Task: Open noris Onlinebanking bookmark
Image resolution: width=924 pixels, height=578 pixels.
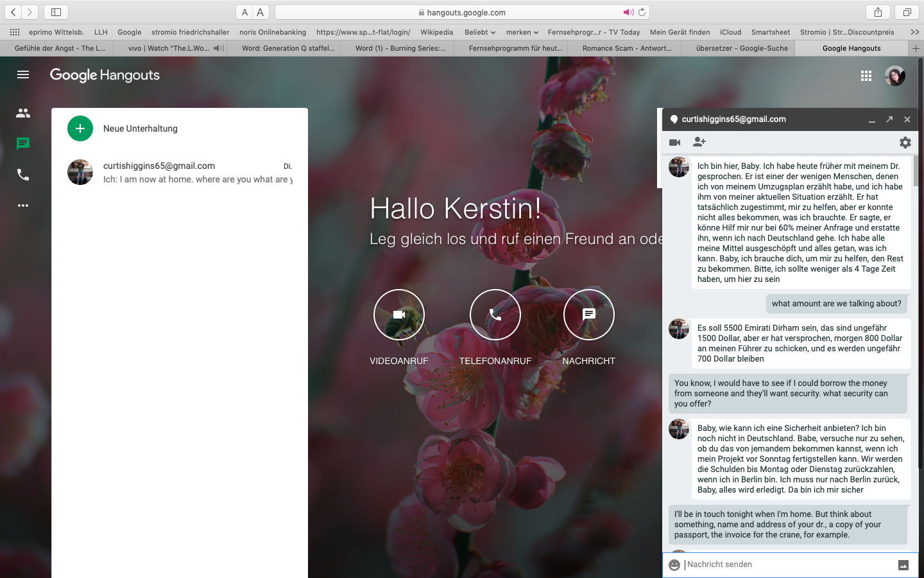Action: click(x=273, y=32)
